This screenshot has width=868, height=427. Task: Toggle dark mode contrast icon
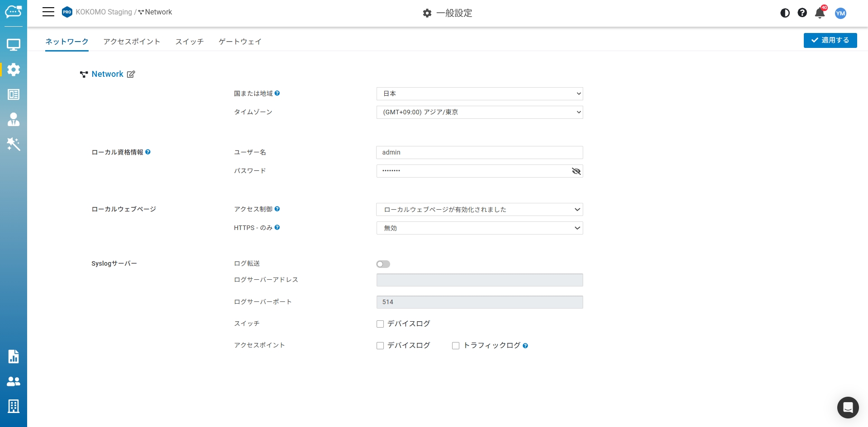click(x=785, y=13)
